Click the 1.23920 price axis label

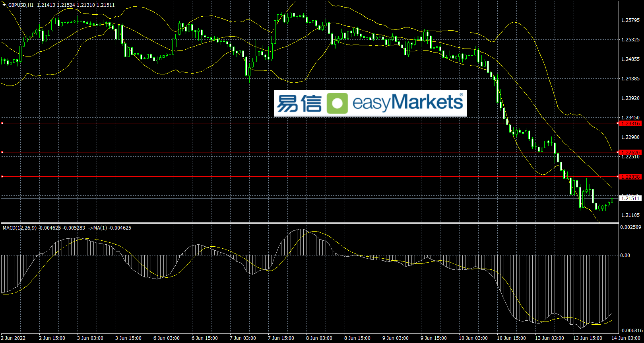click(x=630, y=98)
